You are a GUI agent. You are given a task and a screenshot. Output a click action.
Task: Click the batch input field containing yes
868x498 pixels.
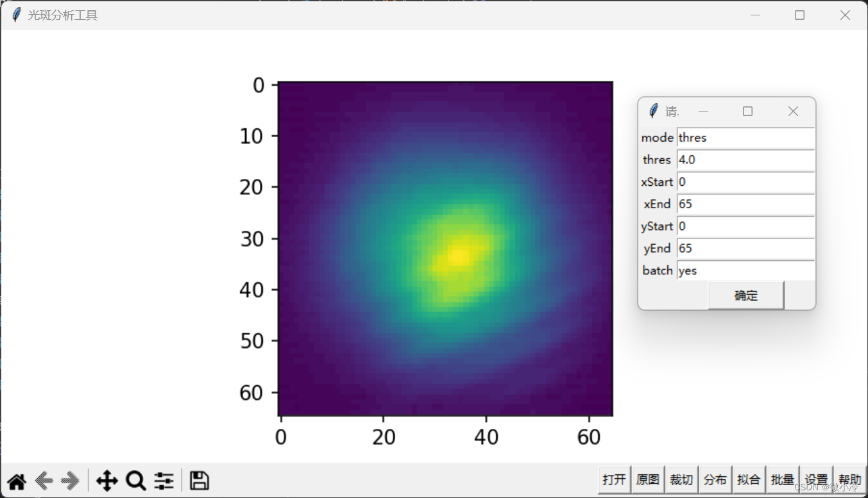coord(745,270)
